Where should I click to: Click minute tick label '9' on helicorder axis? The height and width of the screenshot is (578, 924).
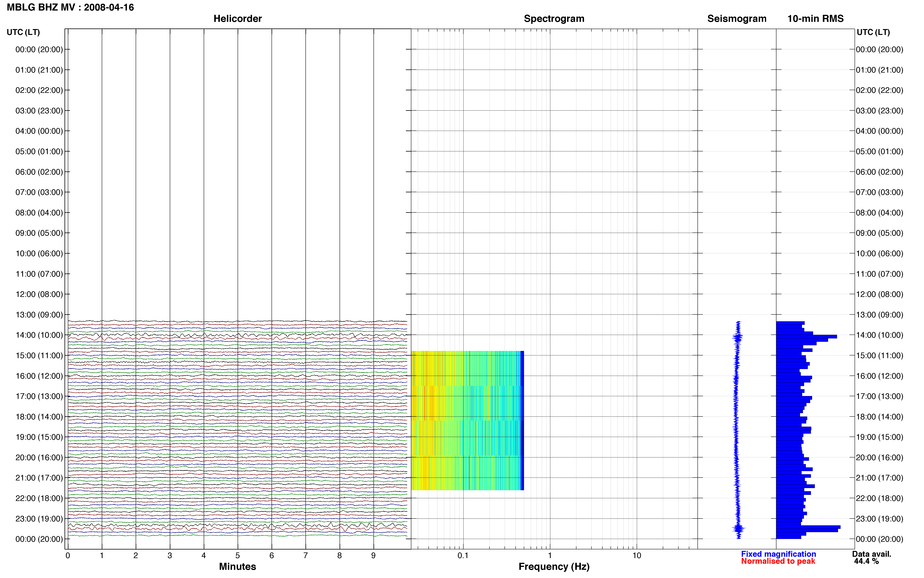click(373, 555)
